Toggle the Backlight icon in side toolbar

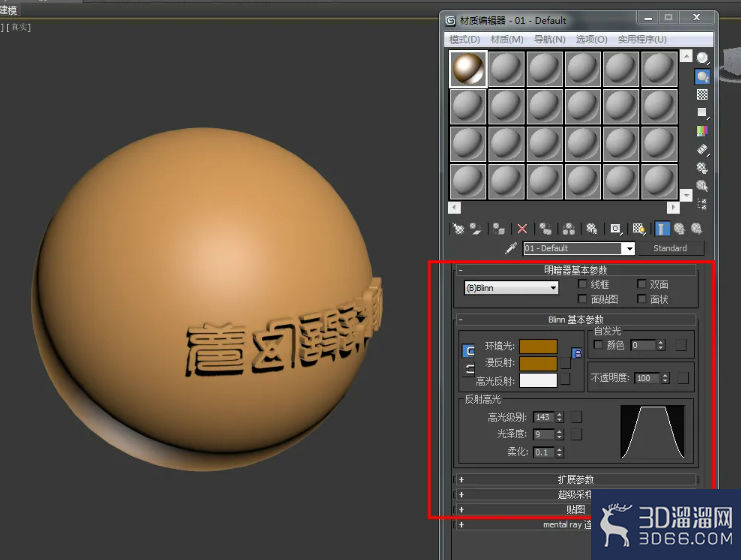703,77
